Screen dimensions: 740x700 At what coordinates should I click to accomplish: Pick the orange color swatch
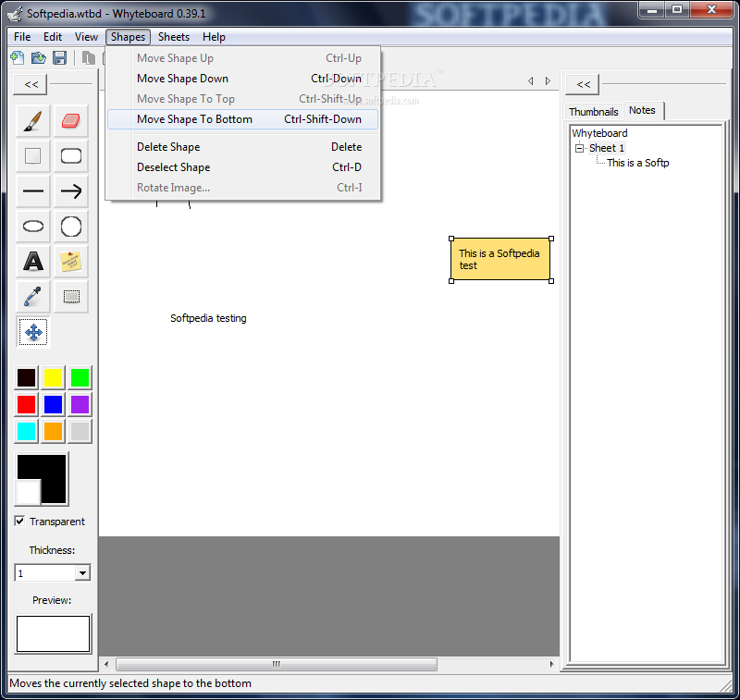click(x=54, y=431)
